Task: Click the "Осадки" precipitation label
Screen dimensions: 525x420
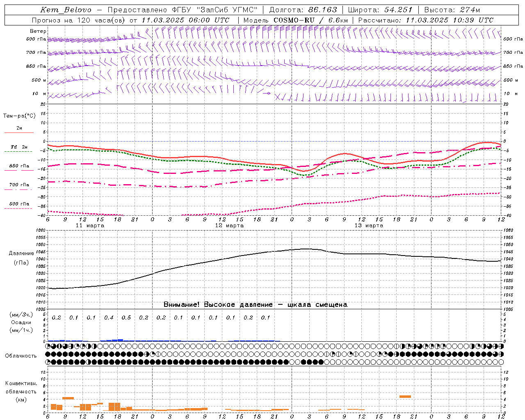Action: (21, 322)
